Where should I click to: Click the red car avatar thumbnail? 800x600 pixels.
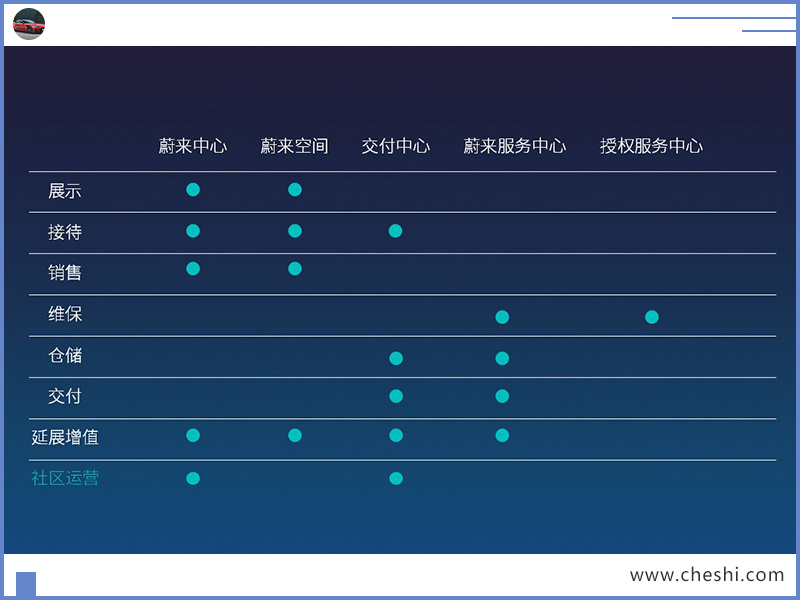point(29,23)
